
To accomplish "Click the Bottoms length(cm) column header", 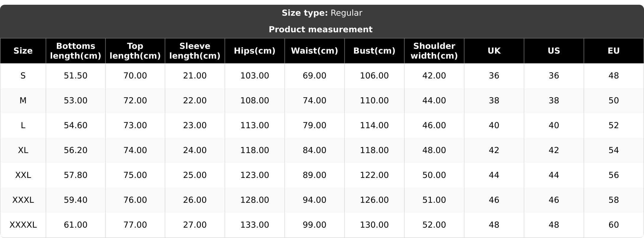I will [x=76, y=51].
